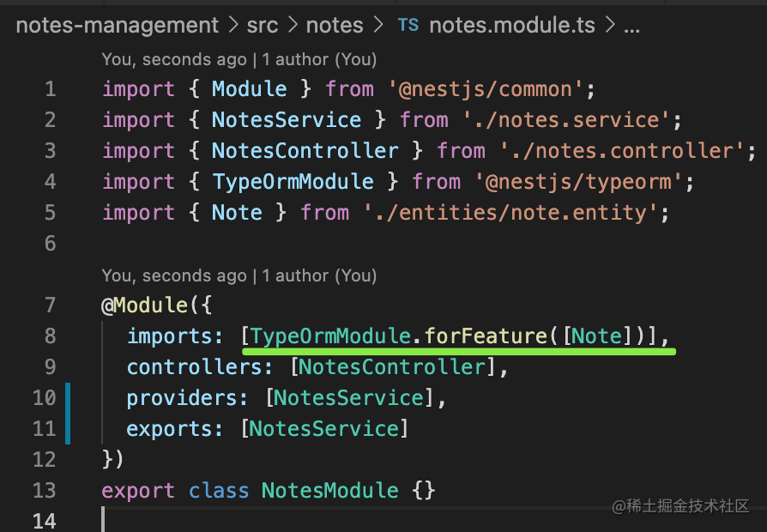Click the git change marker at line 11

(x=67, y=429)
